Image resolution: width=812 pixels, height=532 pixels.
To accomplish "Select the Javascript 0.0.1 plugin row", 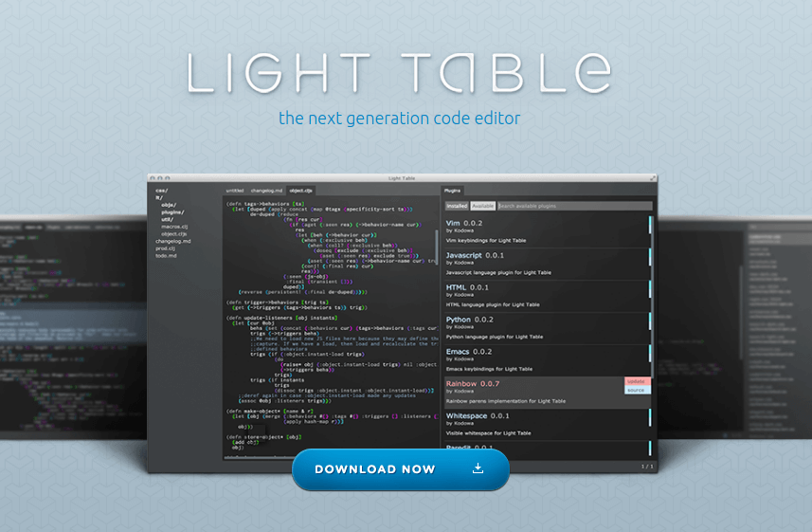I will click(x=548, y=264).
